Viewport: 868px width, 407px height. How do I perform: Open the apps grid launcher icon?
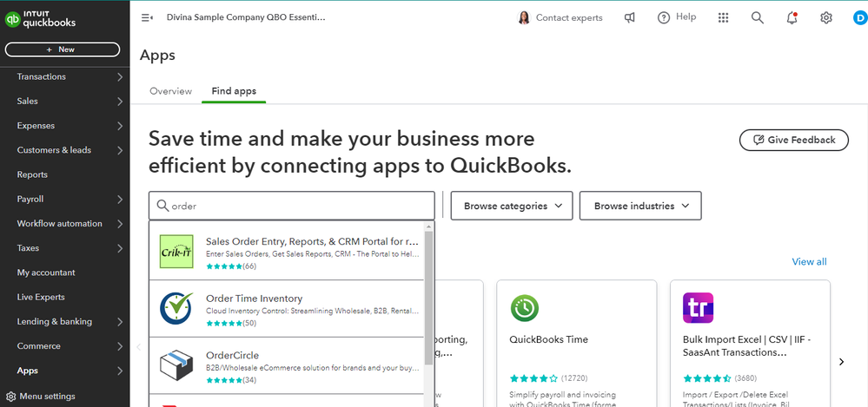(723, 17)
